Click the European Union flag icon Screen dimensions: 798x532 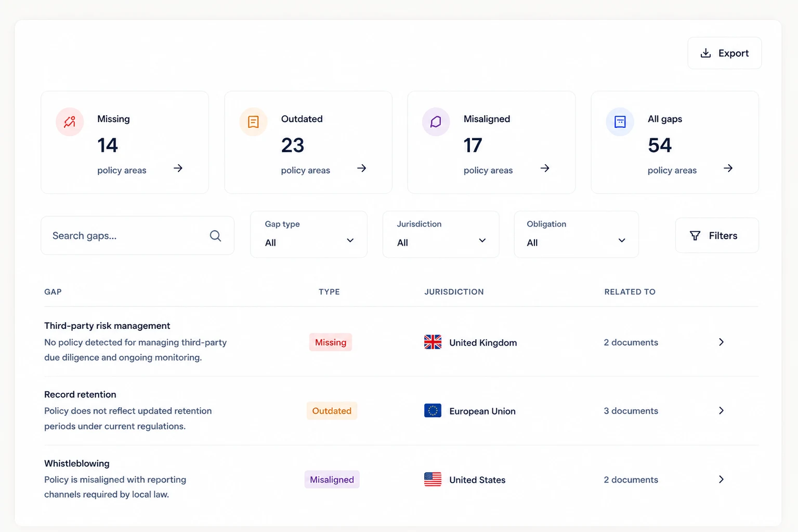tap(433, 411)
